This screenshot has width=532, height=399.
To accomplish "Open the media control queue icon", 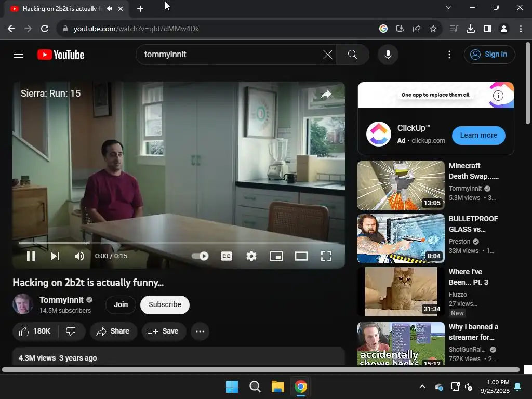I will click(454, 29).
